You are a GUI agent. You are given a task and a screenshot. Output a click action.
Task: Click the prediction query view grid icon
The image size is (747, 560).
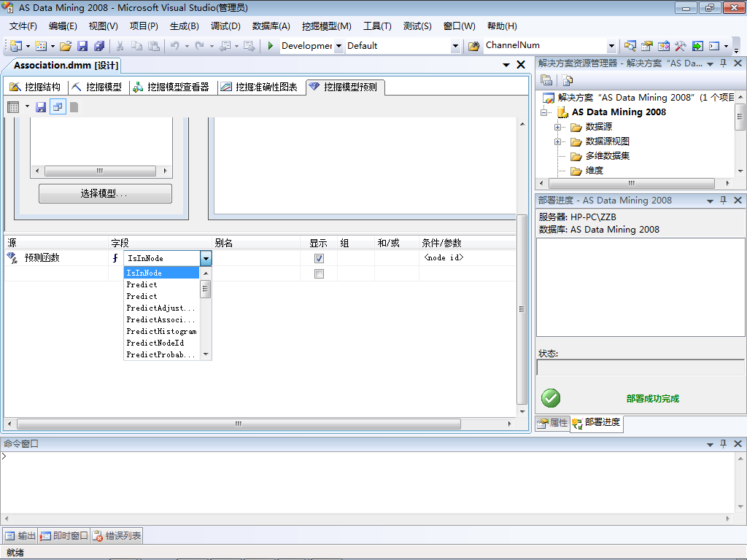[x=13, y=107]
